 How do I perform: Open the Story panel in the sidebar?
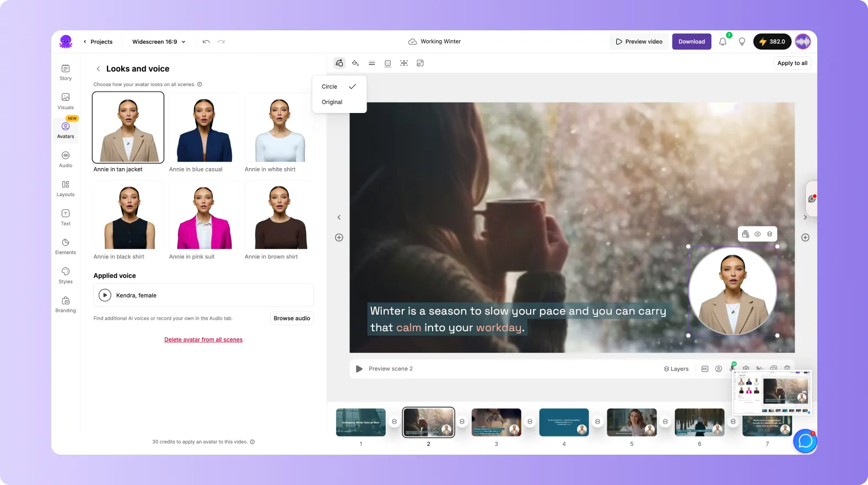(66, 72)
